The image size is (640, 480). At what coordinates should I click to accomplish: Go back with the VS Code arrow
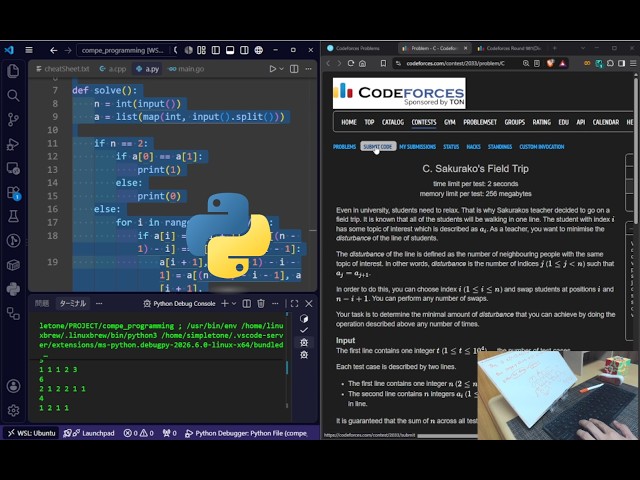53,50
